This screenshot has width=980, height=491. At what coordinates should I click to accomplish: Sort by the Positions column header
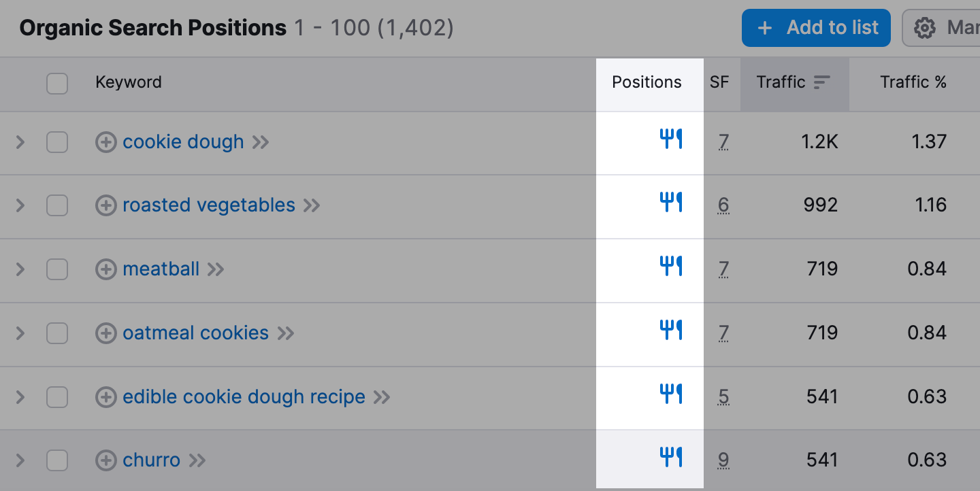pyautogui.click(x=647, y=82)
